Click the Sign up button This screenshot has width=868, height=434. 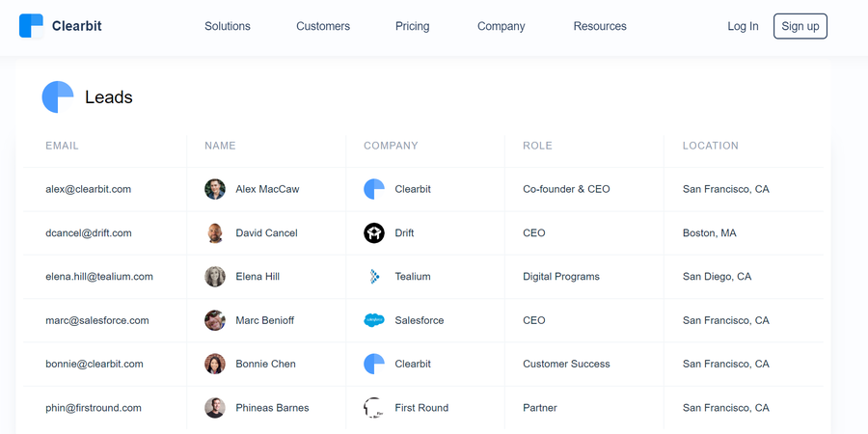point(800,26)
